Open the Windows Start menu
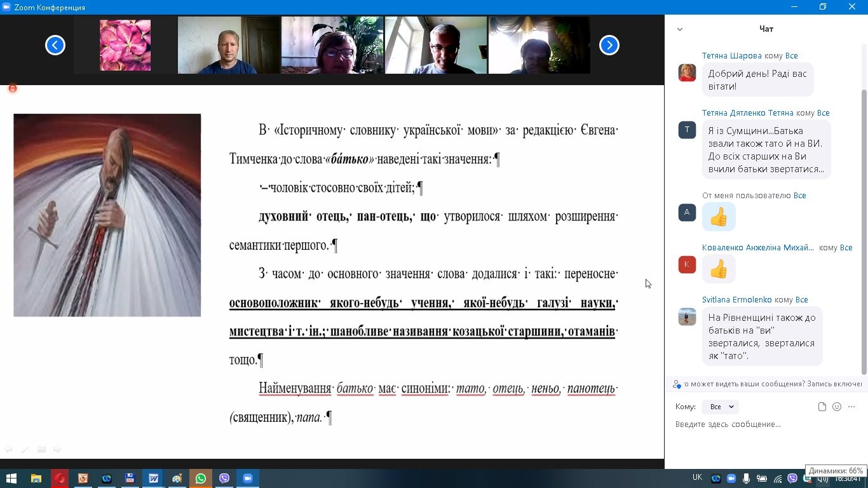The width and height of the screenshot is (868, 488). point(11,478)
